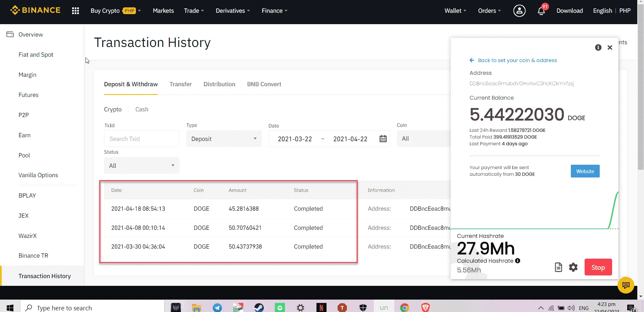Screen dimensions: 644x312
Task: Open File Explorer from the taskbar
Action: point(196,307)
